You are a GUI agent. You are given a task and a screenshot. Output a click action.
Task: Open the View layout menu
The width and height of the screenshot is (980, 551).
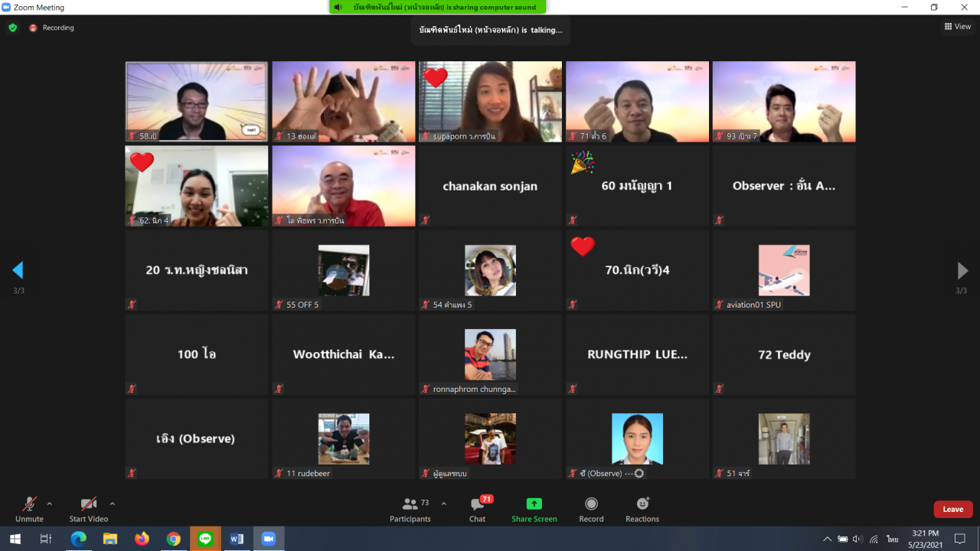(957, 27)
